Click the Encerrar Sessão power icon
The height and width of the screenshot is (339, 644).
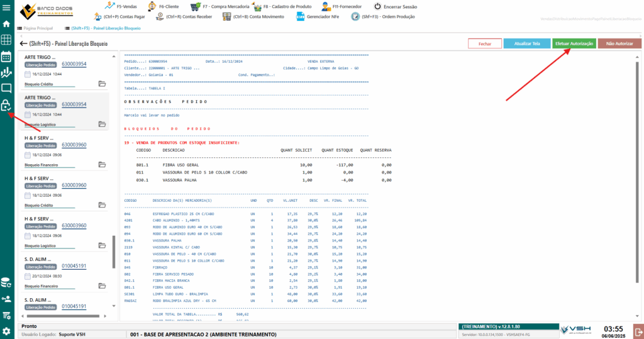click(377, 6)
